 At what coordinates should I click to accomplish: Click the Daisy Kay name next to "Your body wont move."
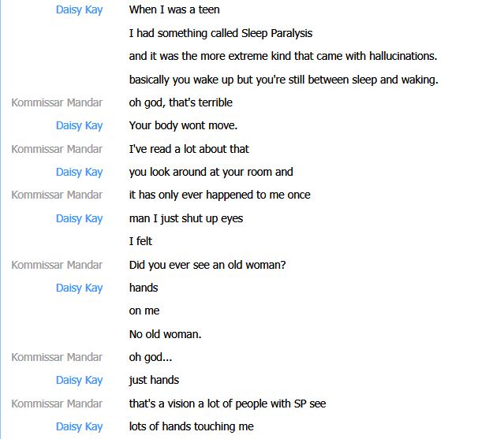tap(79, 125)
